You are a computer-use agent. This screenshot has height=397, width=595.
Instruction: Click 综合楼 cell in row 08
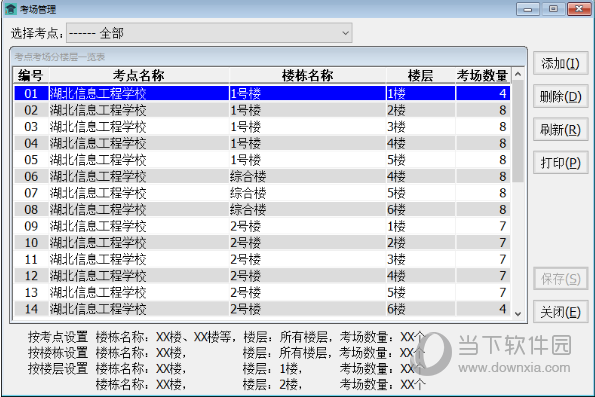tap(307, 210)
